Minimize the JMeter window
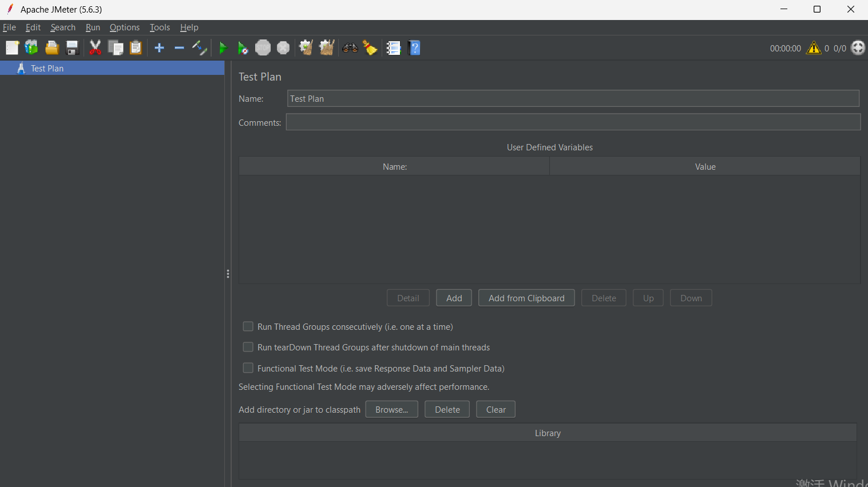 (x=784, y=9)
